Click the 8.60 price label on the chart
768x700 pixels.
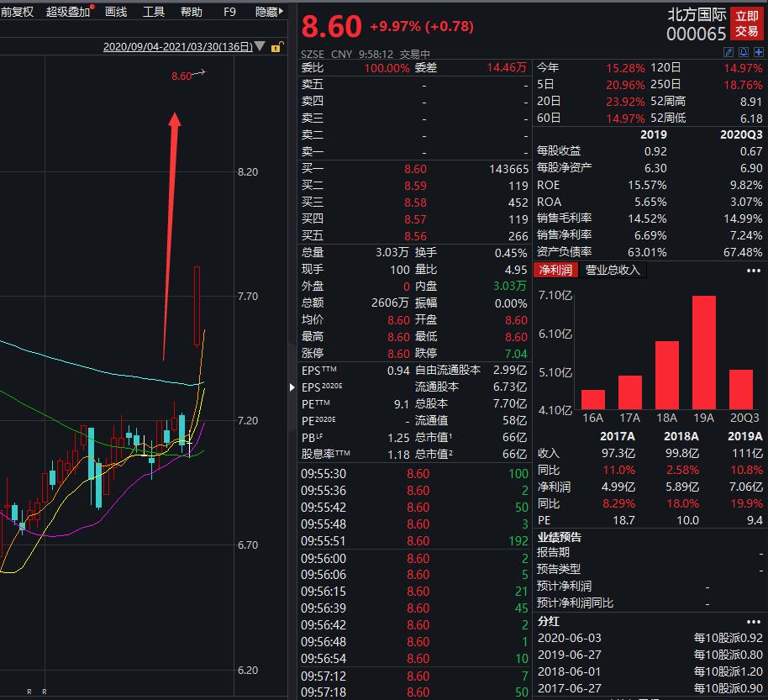point(181,76)
